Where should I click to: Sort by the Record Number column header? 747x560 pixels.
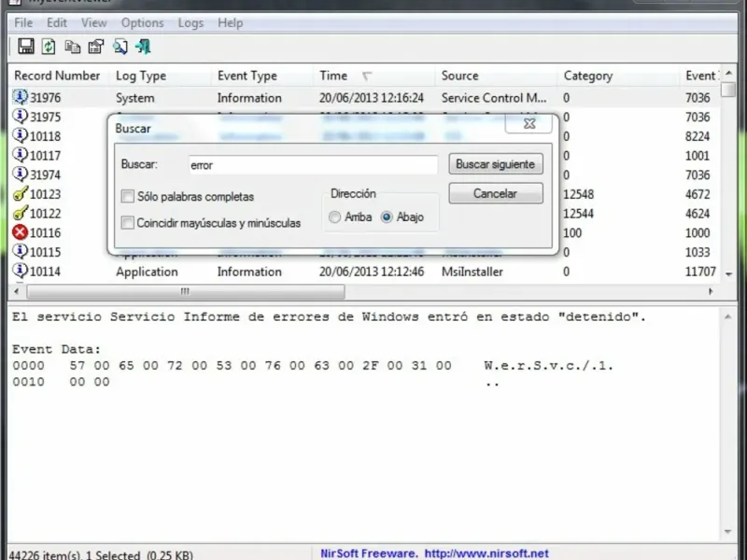57,76
